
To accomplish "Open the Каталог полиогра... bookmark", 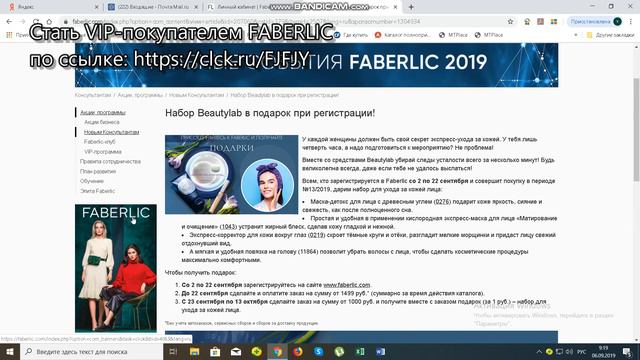I will [402, 35].
